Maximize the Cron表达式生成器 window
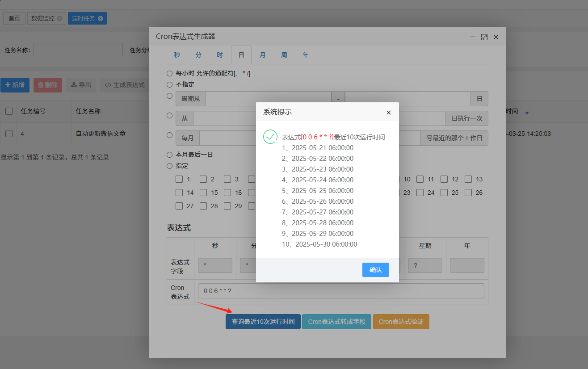588x369 pixels. pyautogui.click(x=484, y=37)
